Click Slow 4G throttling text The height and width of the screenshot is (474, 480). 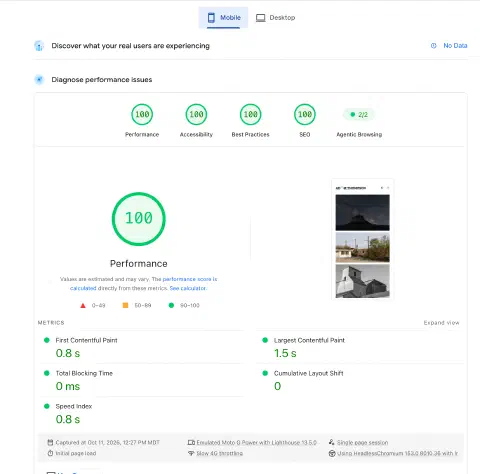[x=219, y=453]
